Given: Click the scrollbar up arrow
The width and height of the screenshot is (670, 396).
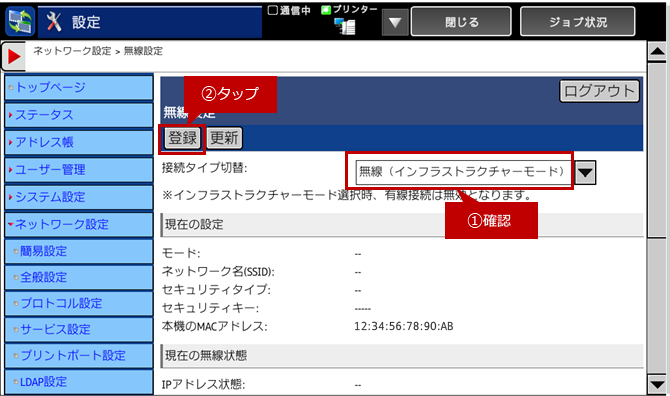Looking at the screenshot, I should pos(657,52).
